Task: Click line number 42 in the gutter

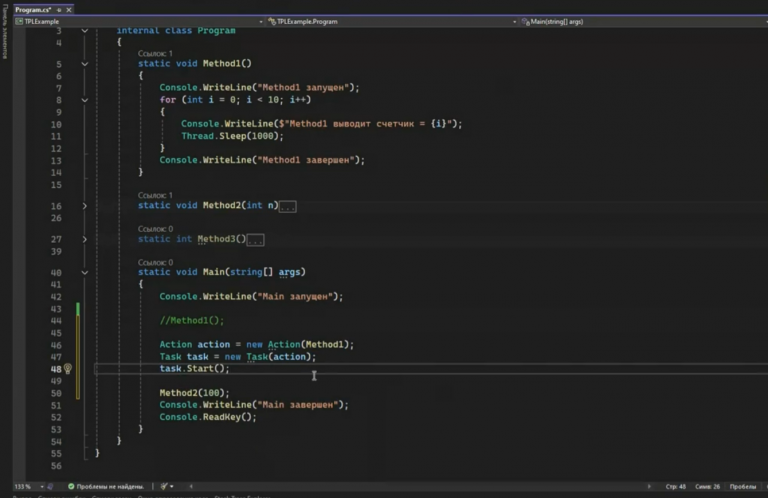Action: pos(56,297)
